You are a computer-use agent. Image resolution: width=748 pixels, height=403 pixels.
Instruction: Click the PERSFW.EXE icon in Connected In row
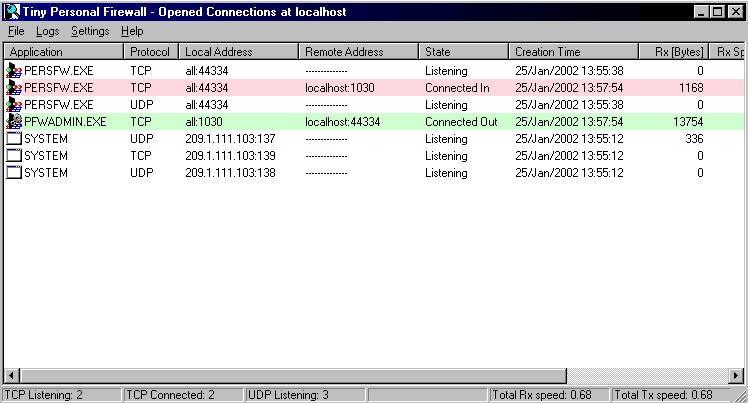pyautogui.click(x=14, y=88)
